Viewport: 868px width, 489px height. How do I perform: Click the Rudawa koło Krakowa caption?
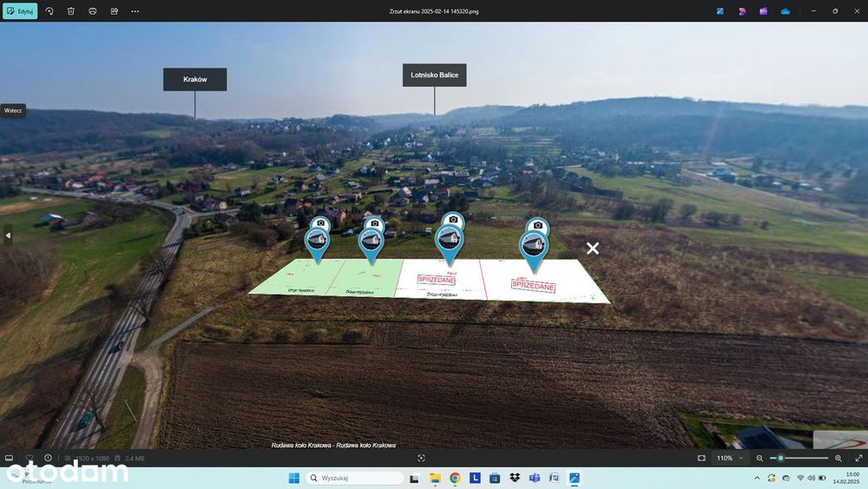click(333, 446)
